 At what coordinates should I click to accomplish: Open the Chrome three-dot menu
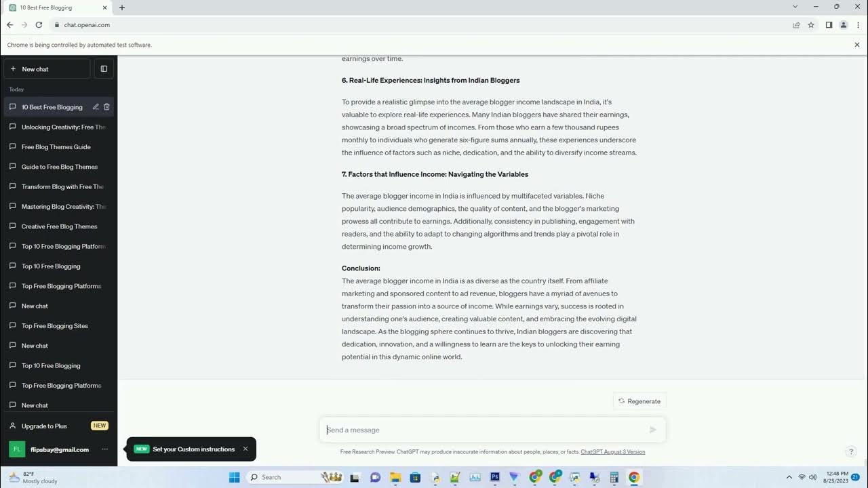pyautogui.click(x=857, y=25)
